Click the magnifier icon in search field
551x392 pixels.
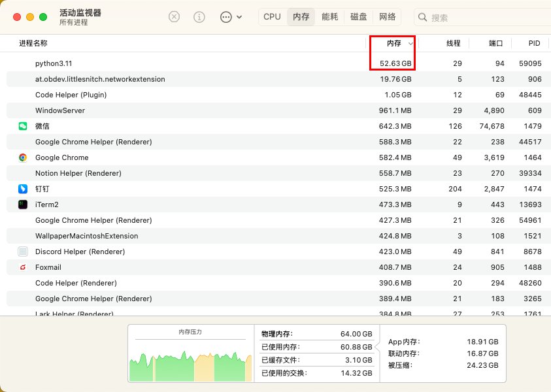(x=422, y=17)
